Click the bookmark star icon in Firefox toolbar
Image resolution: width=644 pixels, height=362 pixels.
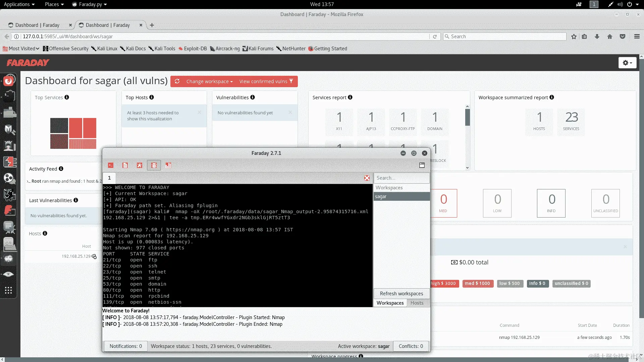pyautogui.click(x=574, y=37)
